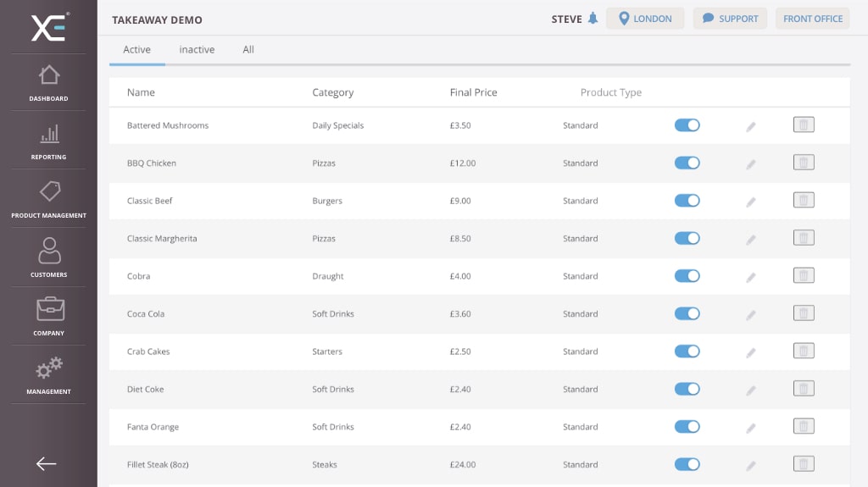Open the Customers section
Screen dimensions: 868x487
click(x=48, y=258)
